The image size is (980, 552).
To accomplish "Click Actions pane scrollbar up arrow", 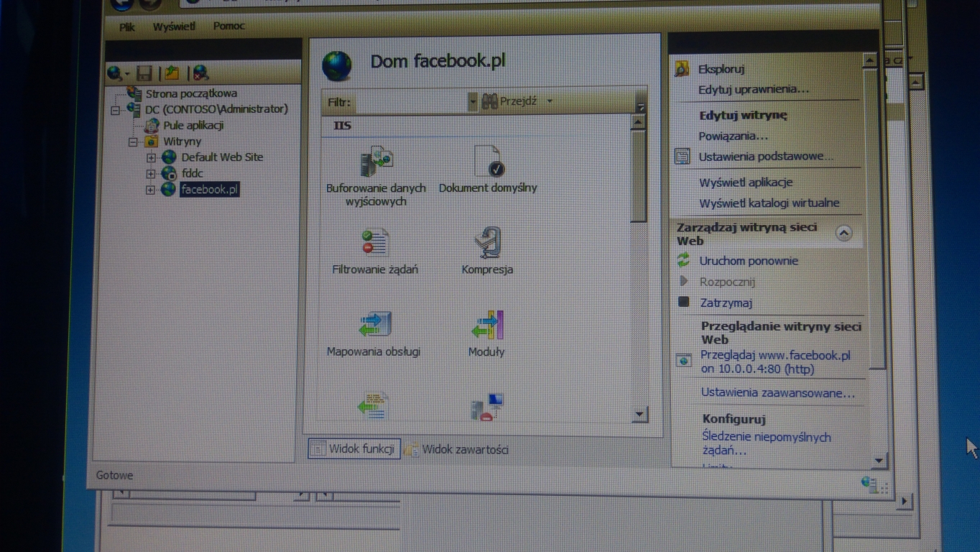I will coord(871,60).
